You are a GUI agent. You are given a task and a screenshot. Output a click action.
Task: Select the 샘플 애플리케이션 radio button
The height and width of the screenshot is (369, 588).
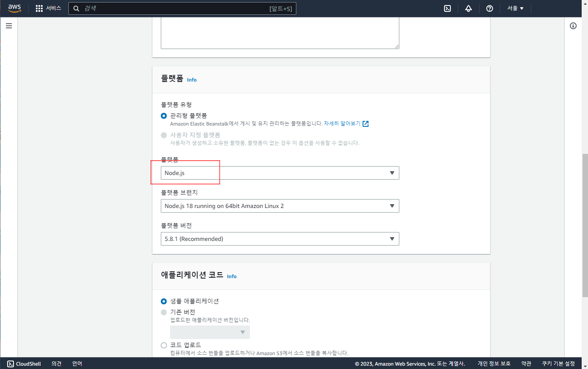[164, 301]
